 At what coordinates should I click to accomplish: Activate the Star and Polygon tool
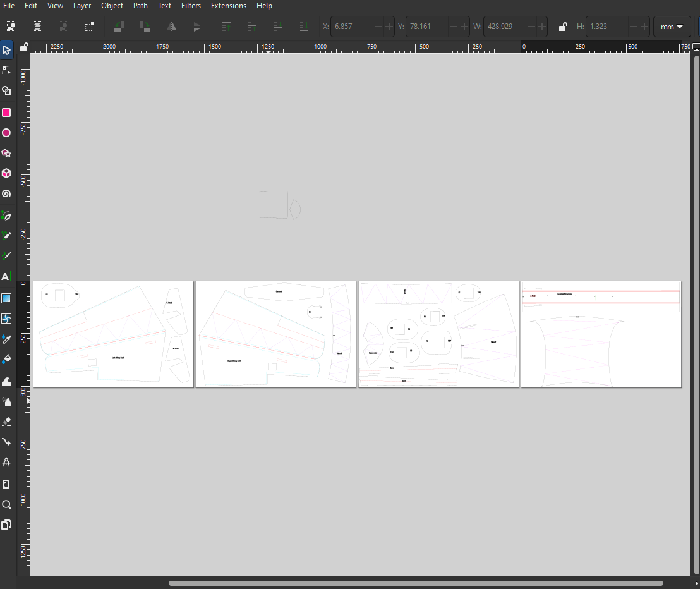tap(6, 154)
